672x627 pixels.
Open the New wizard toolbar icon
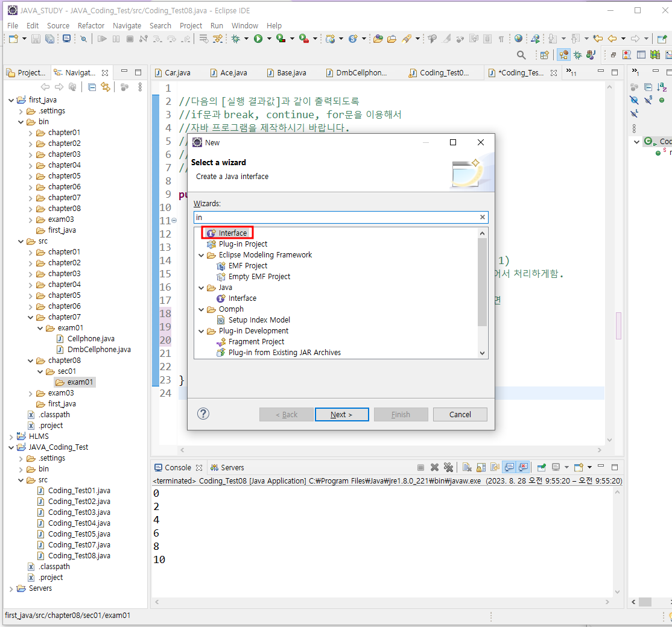(x=13, y=39)
